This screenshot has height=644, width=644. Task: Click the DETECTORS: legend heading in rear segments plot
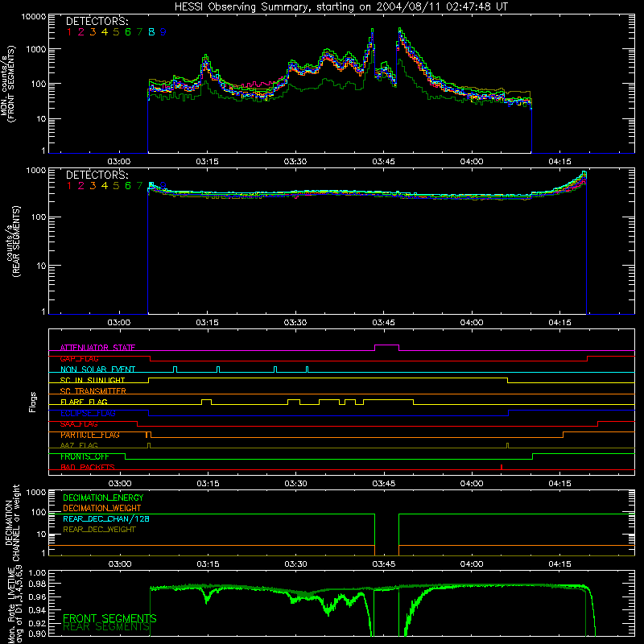tap(97, 175)
